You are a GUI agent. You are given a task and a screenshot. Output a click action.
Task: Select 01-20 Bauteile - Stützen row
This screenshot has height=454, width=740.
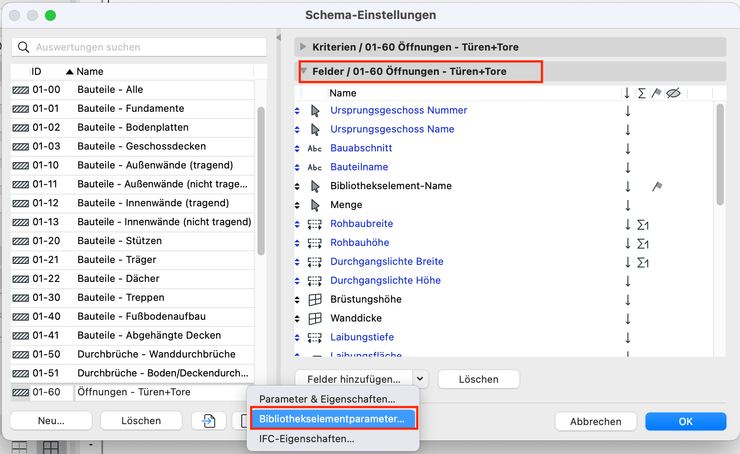click(132, 241)
